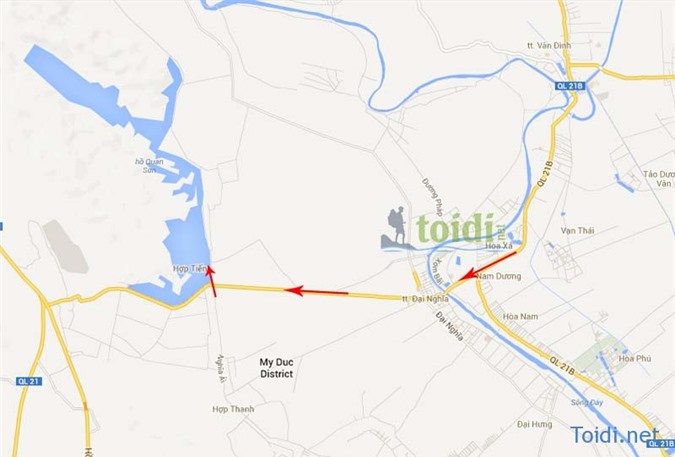Select the Hòa Phú place label
This screenshot has width=675, height=457.
pyautogui.click(x=635, y=358)
